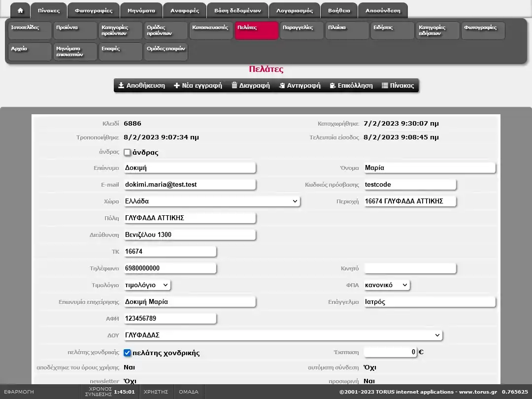This screenshot has height=399, width=532.
Task: Click the home icon tab
Action: 20,11
